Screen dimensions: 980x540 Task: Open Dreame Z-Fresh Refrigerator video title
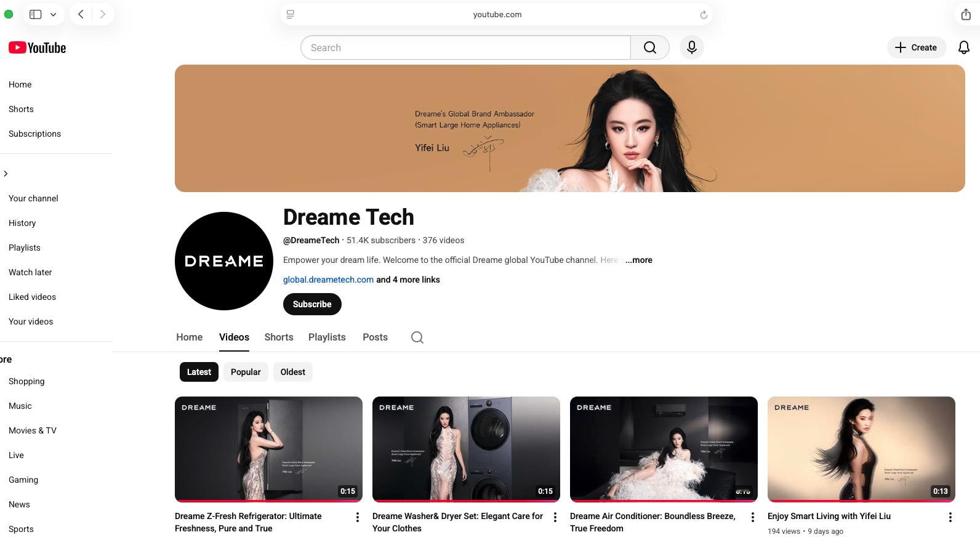tap(248, 522)
